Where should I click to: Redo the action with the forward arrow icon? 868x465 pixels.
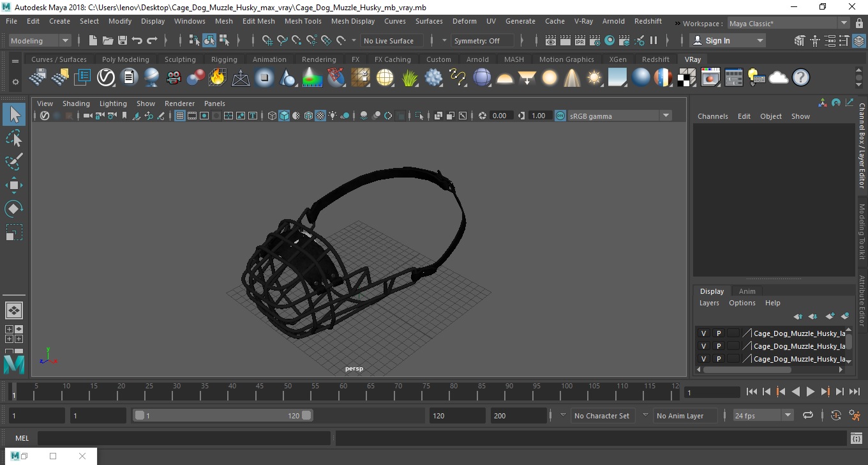tap(152, 40)
